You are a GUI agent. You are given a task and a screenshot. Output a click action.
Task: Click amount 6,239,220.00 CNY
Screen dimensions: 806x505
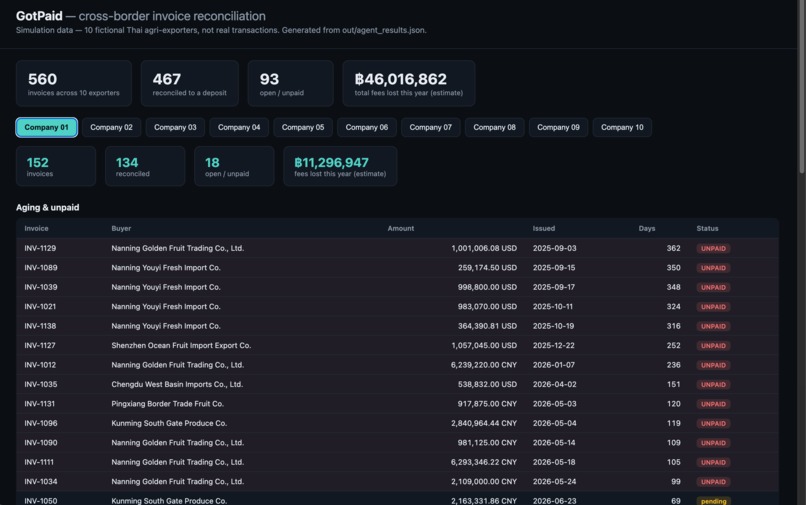(484, 365)
